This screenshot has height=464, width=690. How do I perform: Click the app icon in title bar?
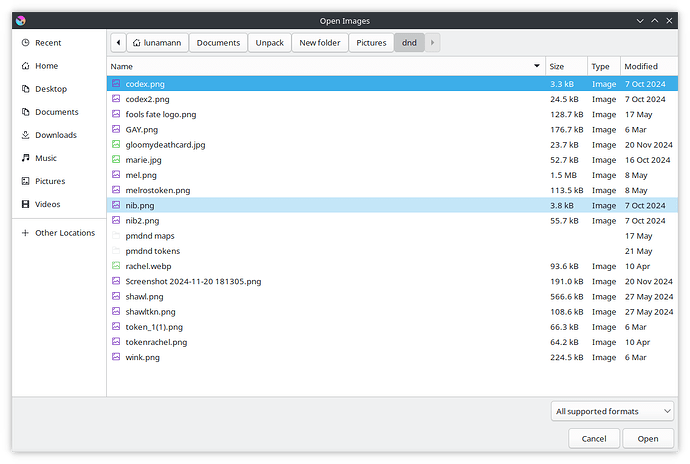click(x=21, y=19)
